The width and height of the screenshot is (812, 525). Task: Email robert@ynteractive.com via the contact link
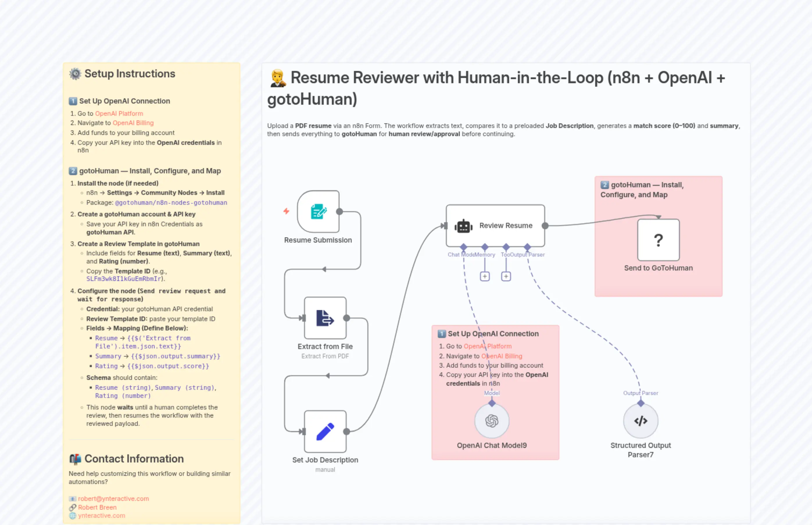(113, 499)
